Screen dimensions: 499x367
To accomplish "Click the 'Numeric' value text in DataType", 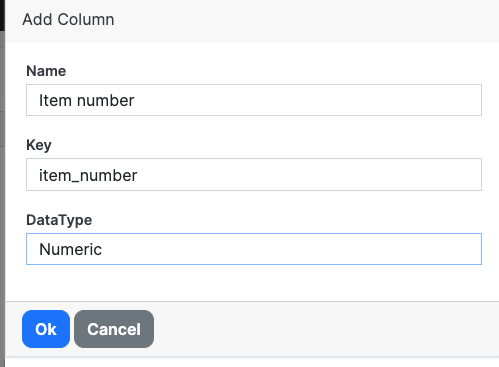I will pyautogui.click(x=70, y=249).
